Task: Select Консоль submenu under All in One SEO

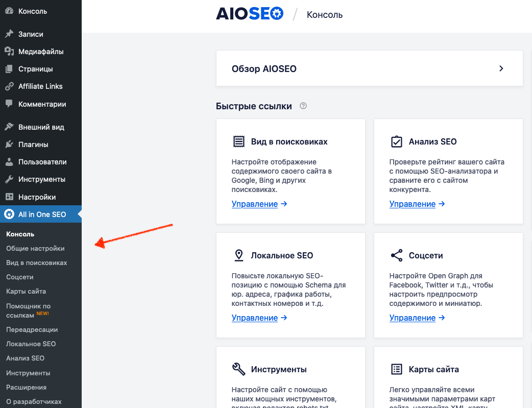Action: click(20, 234)
